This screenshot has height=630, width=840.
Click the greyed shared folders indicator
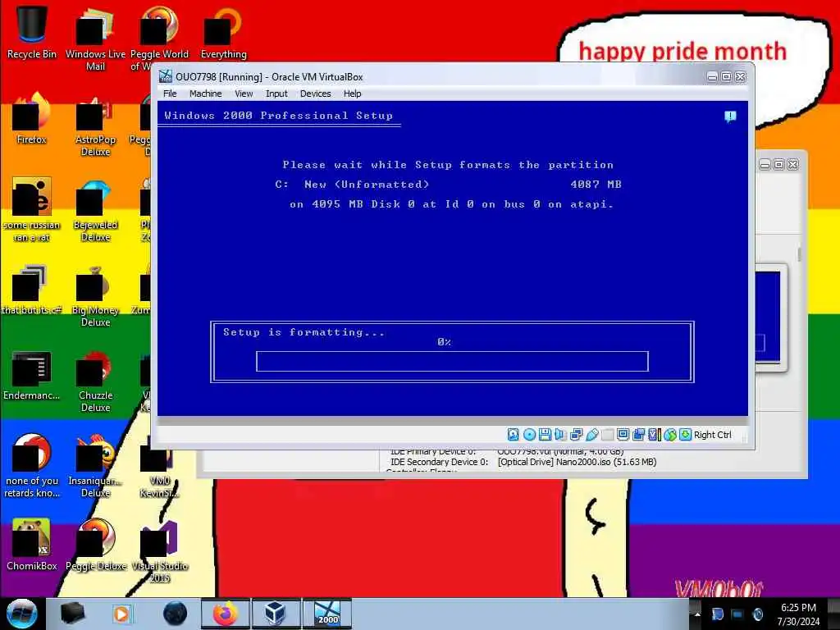(x=608, y=435)
